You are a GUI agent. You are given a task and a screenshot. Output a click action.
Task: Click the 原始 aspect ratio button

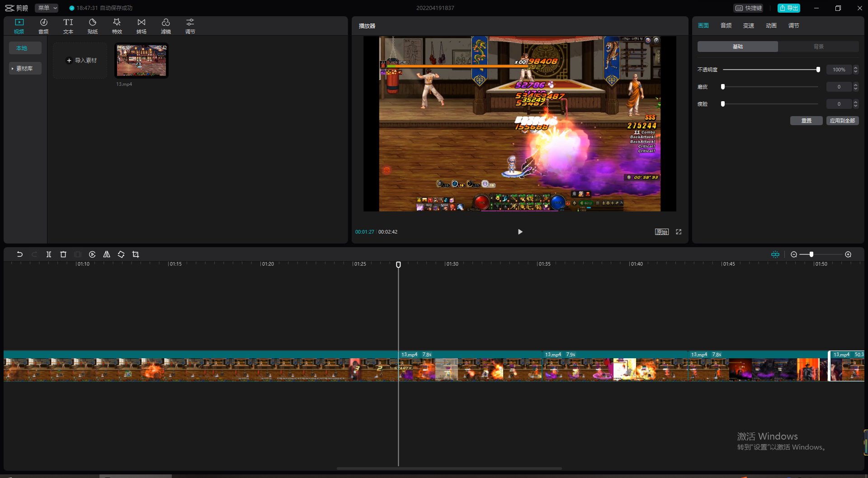[x=662, y=232]
